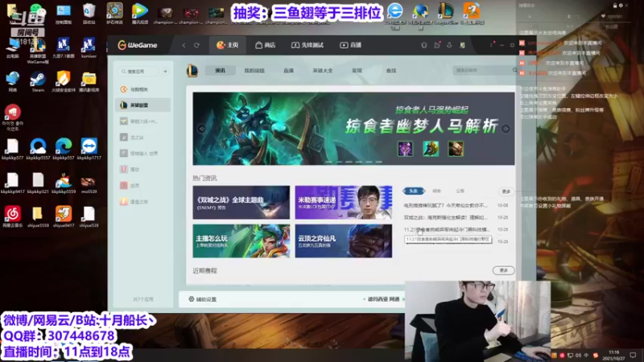Click the add-application plus button in sidebar
This screenshot has width=644, height=362.
[x=165, y=72]
